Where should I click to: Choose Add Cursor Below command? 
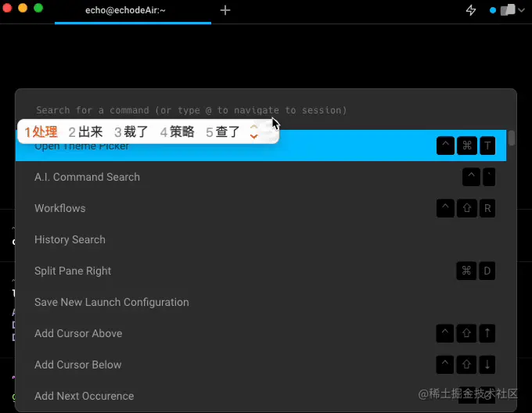(x=261, y=365)
